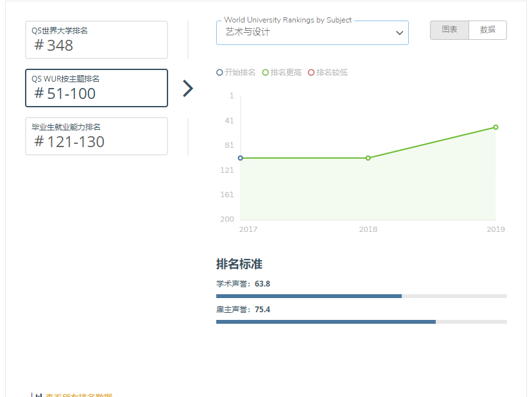Click the subject dropdown's down chevron
Viewport: 532px width, 397px height.
399,33
